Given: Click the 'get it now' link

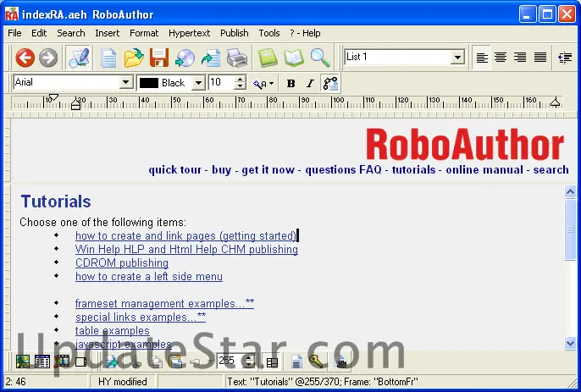Looking at the screenshot, I should click(x=268, y=169).
